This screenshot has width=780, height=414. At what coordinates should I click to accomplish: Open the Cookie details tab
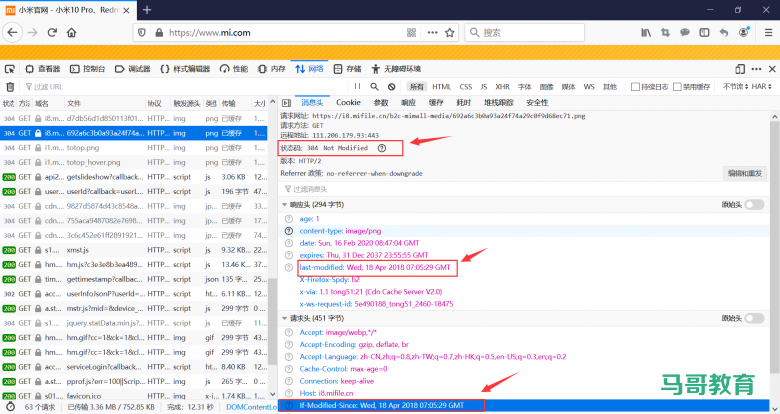pos(348,103)
